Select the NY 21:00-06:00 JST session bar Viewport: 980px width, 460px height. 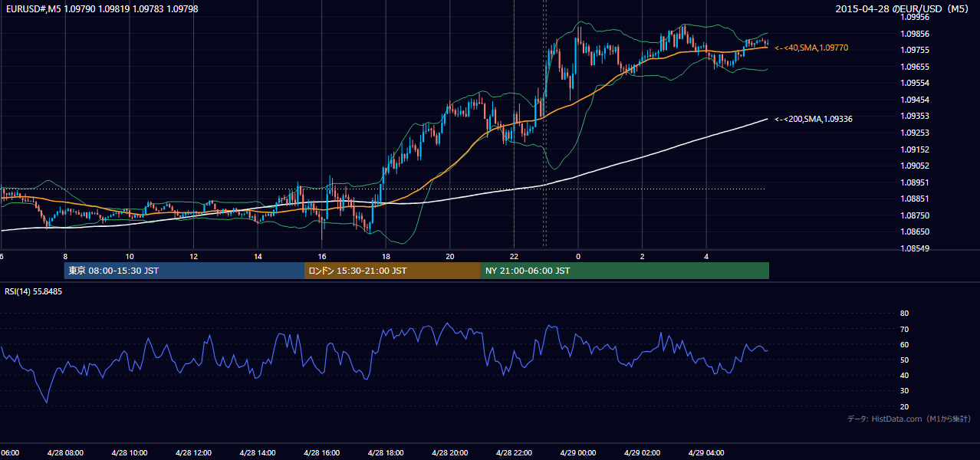(625, 271)
